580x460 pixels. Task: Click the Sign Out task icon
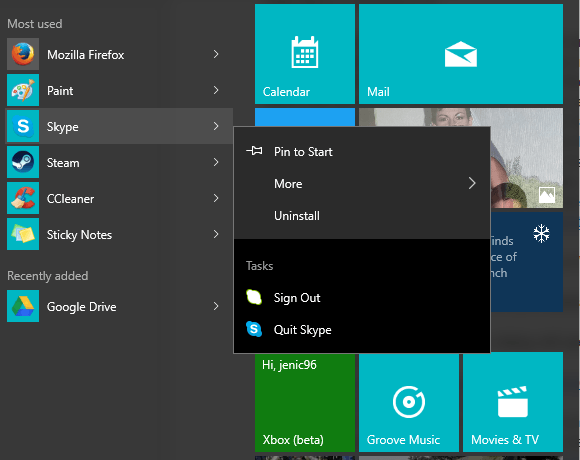(x=254, y=297)
